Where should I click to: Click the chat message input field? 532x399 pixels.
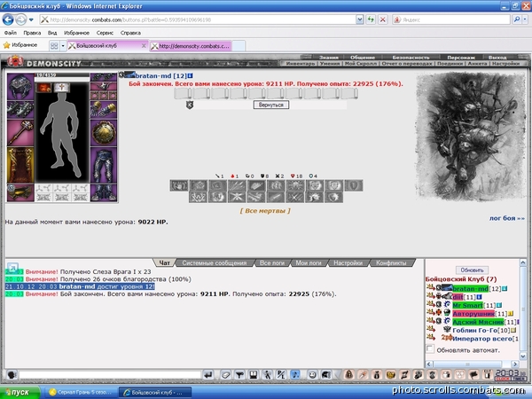pyautogui.click(x=110, y=375)
